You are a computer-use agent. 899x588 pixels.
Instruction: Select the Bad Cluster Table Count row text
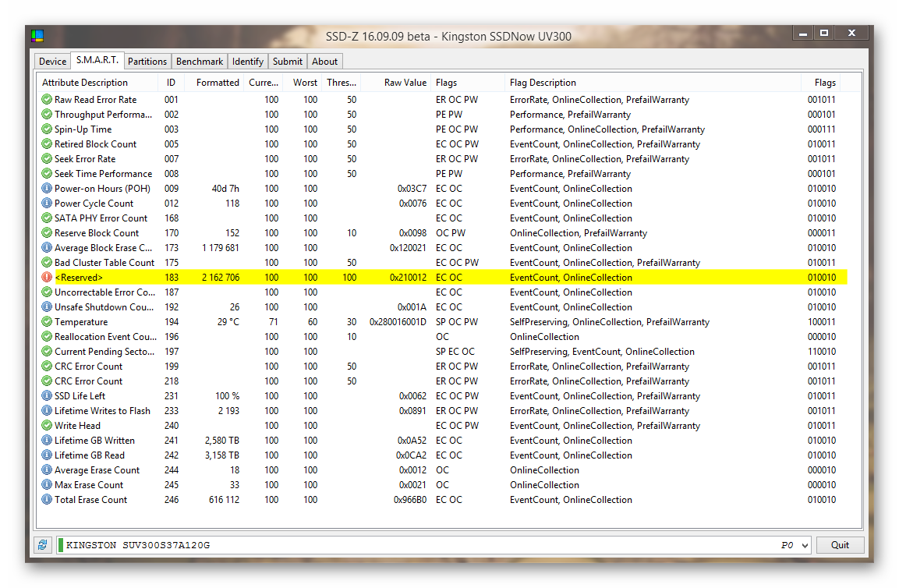[104, 263]
